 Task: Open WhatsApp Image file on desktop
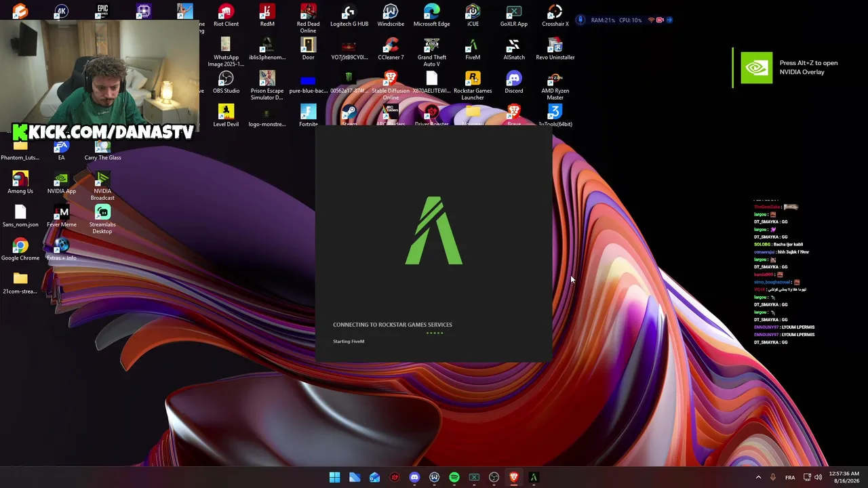pos(226,52)
